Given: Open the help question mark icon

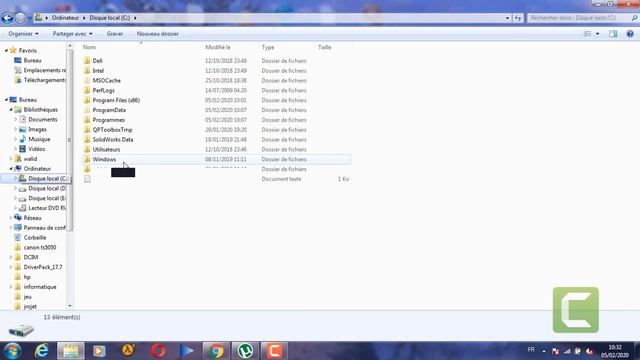Looking at the screenshot, I should 630,34.
